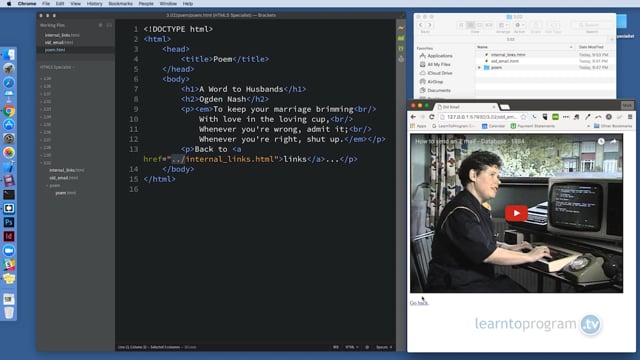This screenshot has width=640, height=360.
Task: Open Finder Action gear dropdown
Action: [519, 25]
